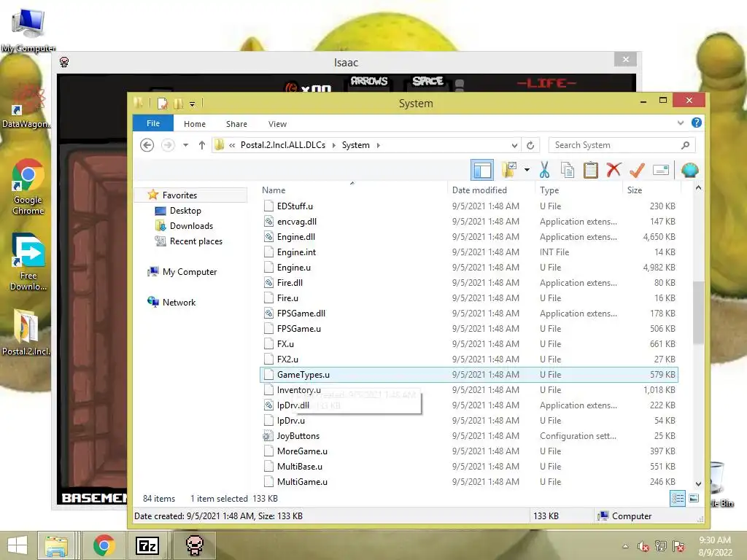This screenshot has height=560, width=747.
Task: Open the muted volume tray icon
Action: pos(643,546)
